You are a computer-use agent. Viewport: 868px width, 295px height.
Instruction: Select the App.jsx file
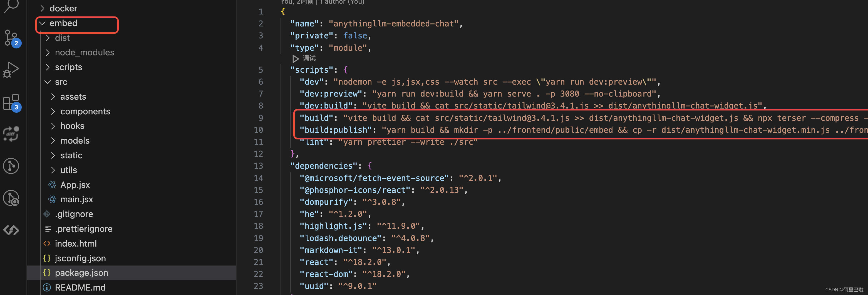coord(75,185)
